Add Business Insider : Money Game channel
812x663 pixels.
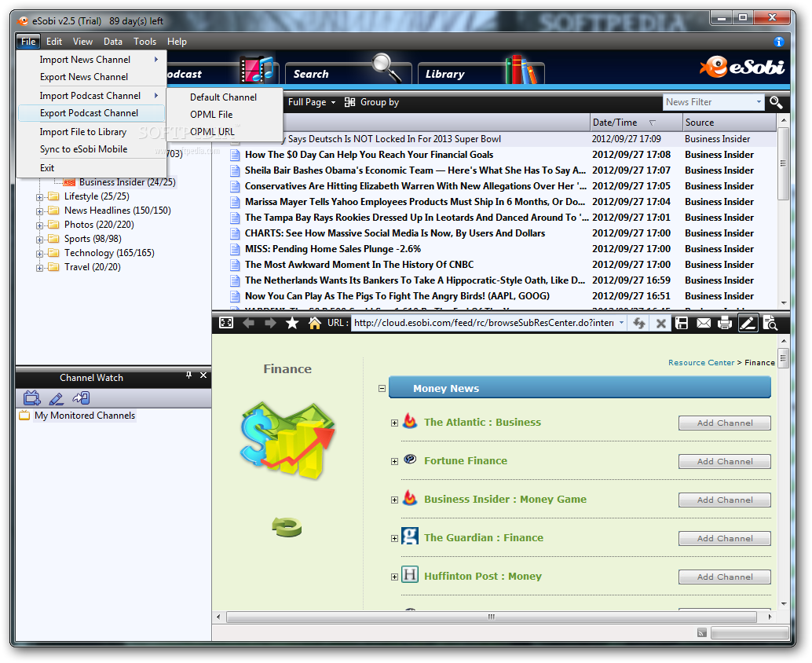pos(725,500)
